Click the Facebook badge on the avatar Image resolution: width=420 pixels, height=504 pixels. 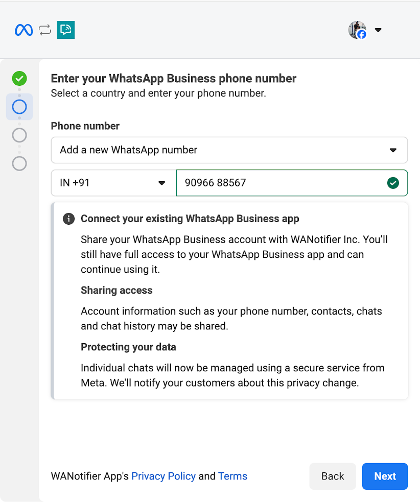(362, 35)
